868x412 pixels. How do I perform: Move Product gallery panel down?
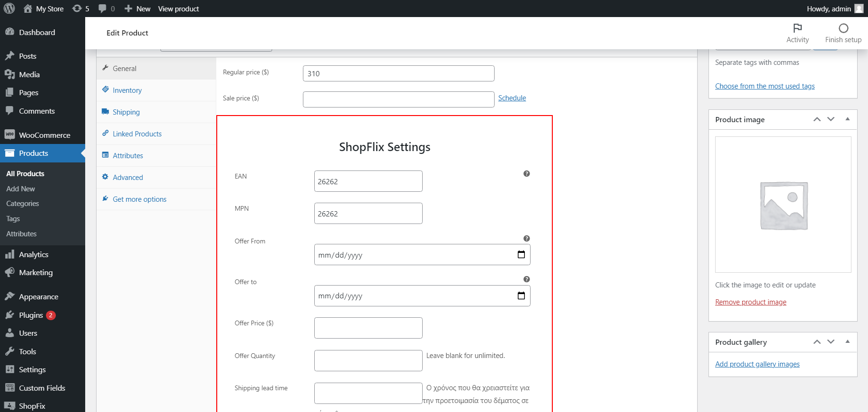pos(831,342)
